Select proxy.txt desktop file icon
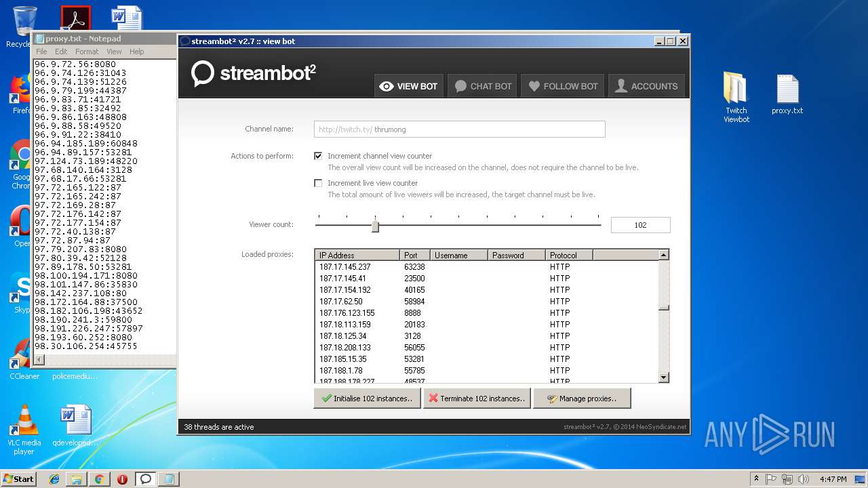The image size is (868, 488). (787, 94)
